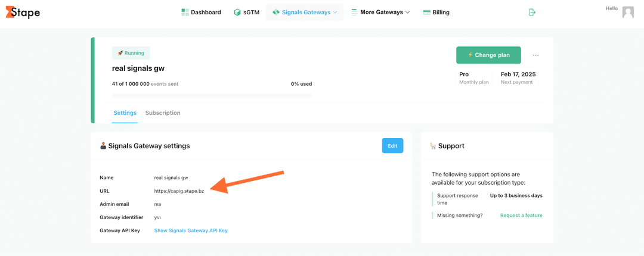Click the sGTM cube icon
Viewport: 644px width, 256px height.
237,13
